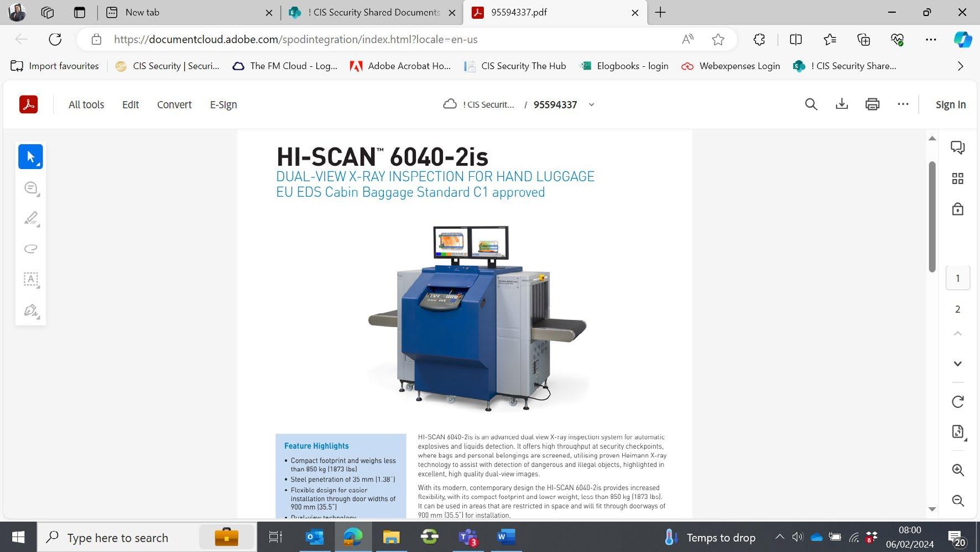Open Import favourites bookmark

(x=55, y=66)
